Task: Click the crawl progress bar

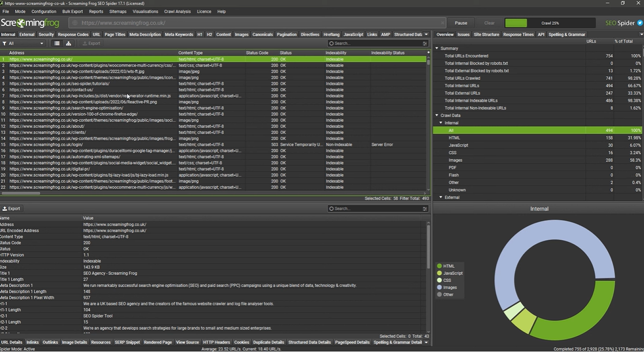Action: click(550, 23)
